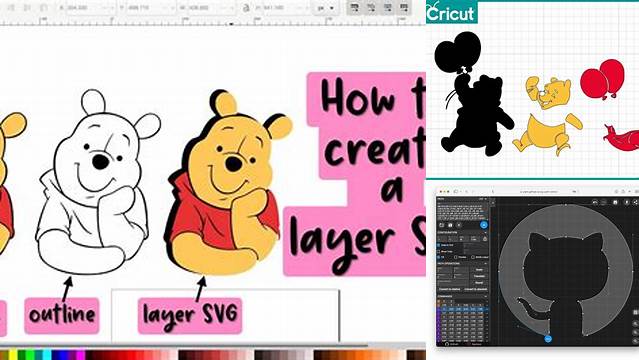Click the first transform-affect button right of the px units box

coord(354,8)
